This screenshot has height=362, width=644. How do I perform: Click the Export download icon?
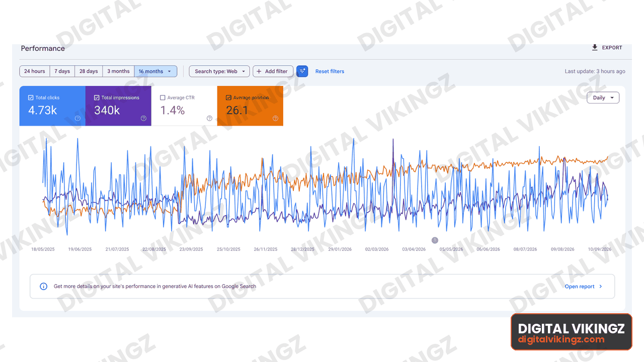[595, 48]
